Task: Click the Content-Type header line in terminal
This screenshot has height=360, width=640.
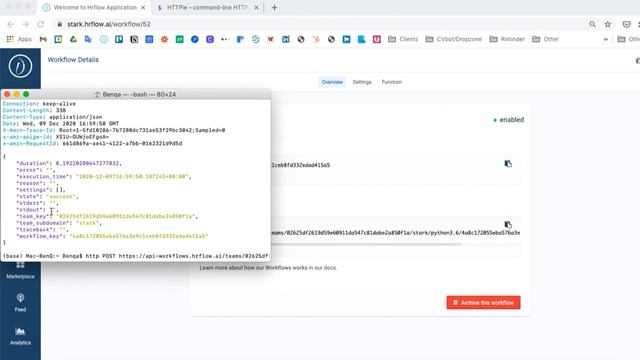Action: click(x=52, y=117)
